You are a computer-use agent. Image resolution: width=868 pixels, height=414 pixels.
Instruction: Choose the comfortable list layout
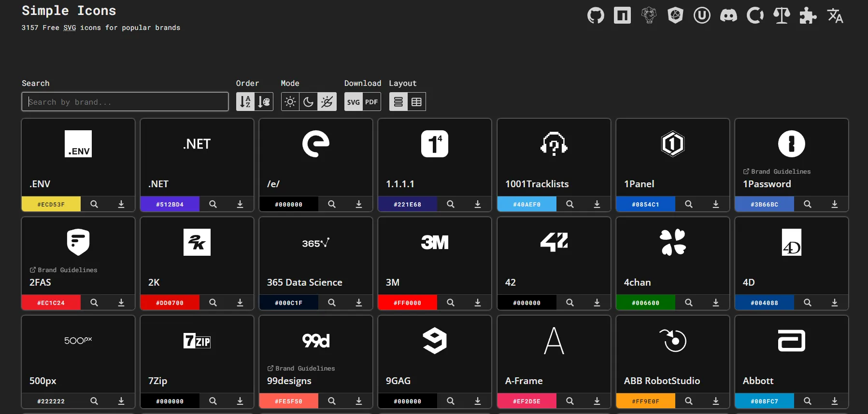(x=398, y=102)
